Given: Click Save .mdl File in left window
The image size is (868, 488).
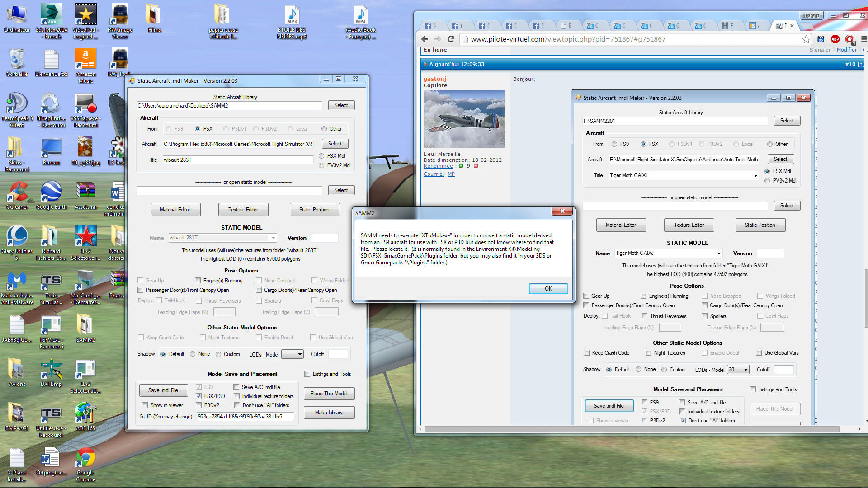Looking at the screenshot, I should pyautogui.click(x=163, y=390).
